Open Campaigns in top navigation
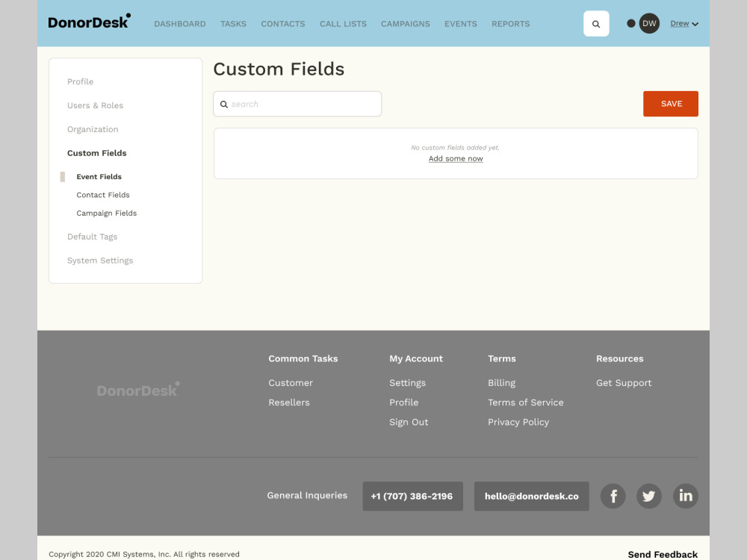 coord(406,24)
